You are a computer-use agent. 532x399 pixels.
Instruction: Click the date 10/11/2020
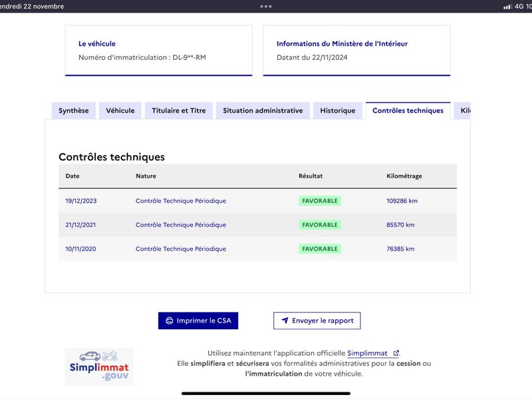(80, 249)
